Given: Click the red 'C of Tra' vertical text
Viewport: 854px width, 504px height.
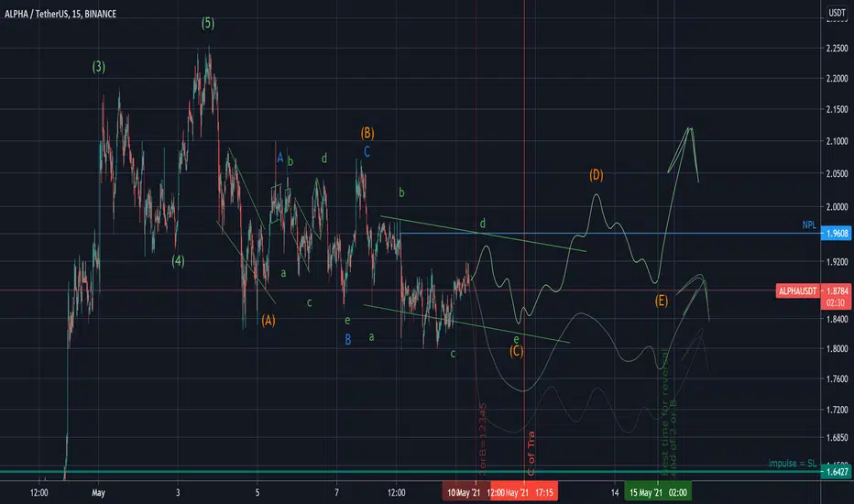Looking at the screenshot, I should pyautogui.click(x=531, y=454).
